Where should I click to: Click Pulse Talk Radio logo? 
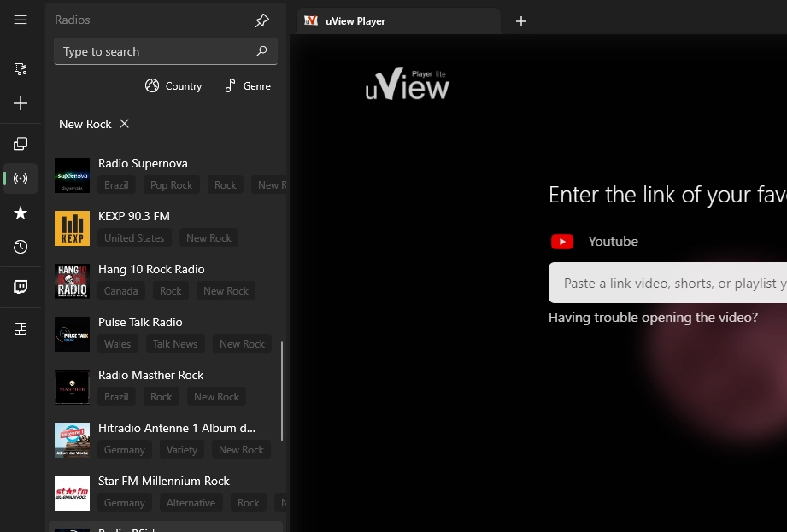click(73, 334)
